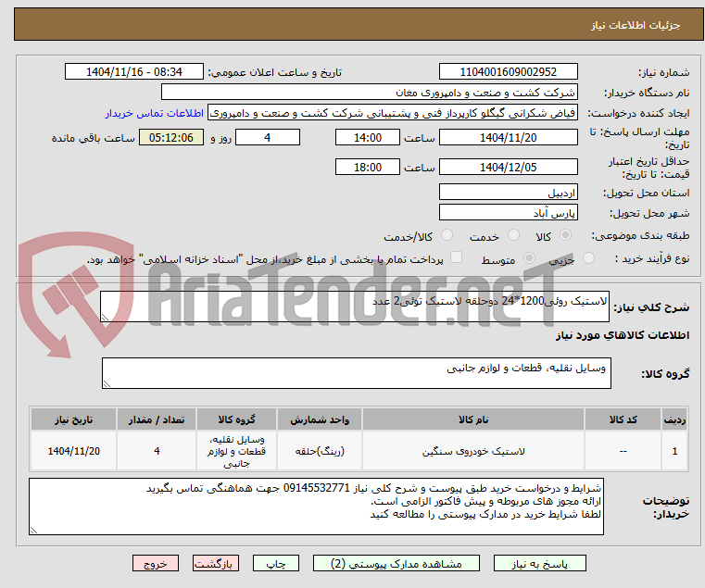Open the اطلاعات تماس خریدار link
This screenshot has width=705, height=588.
coord(155,113)
